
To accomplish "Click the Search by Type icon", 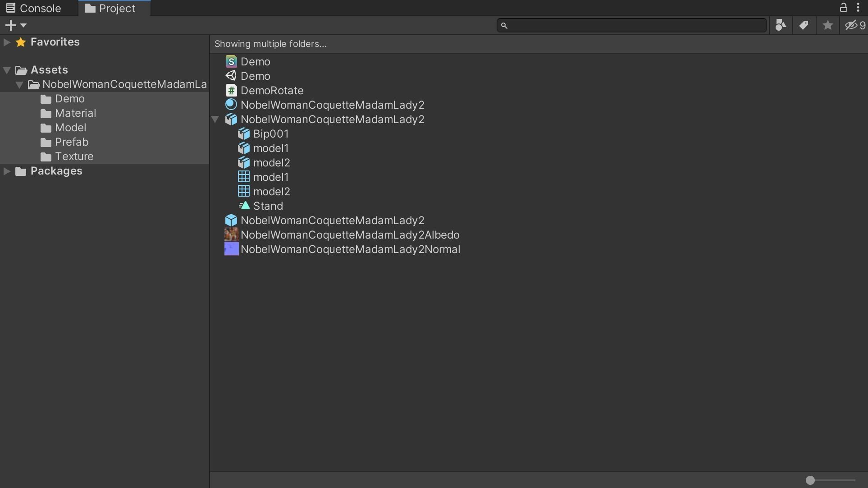I will coord(781,25).
